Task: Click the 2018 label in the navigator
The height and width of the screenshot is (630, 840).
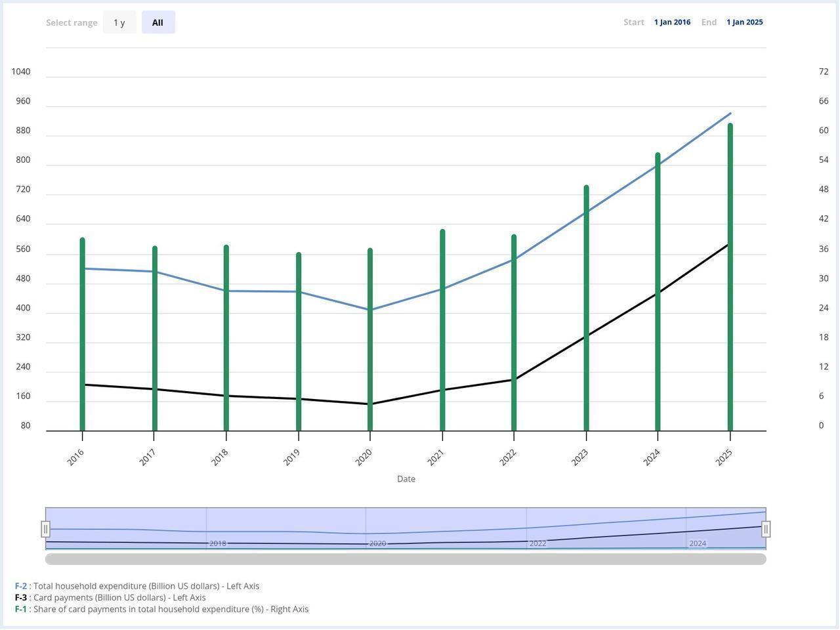Action: click(218, 543)
